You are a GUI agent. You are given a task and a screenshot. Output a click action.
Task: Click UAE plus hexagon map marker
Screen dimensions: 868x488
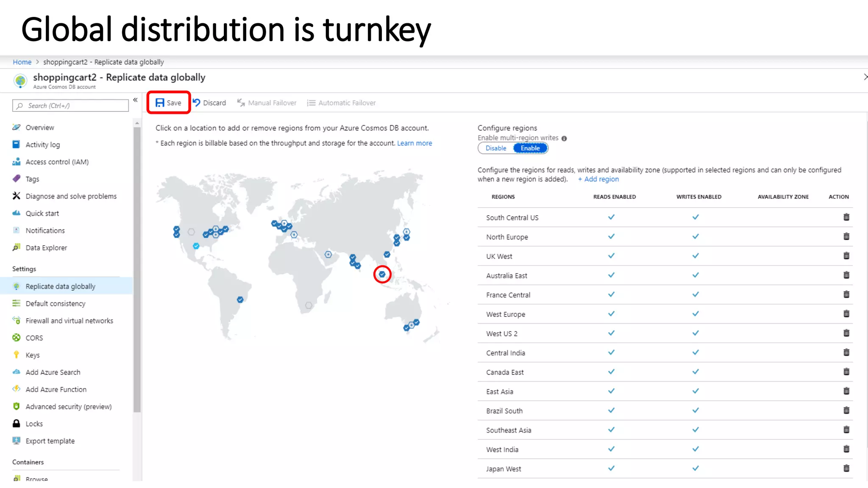pos(328,255)
